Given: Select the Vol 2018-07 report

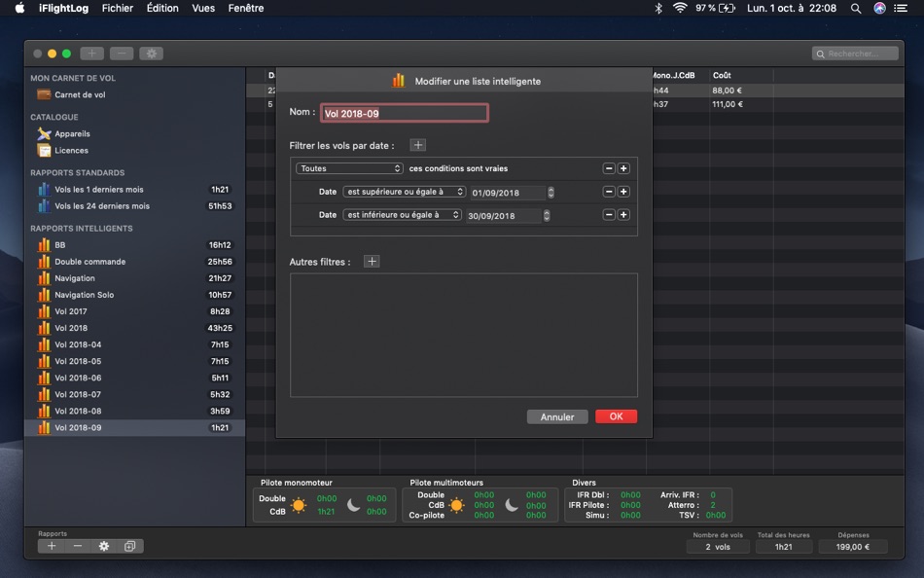Looking at the screenshot, I should tap(134, 394).
